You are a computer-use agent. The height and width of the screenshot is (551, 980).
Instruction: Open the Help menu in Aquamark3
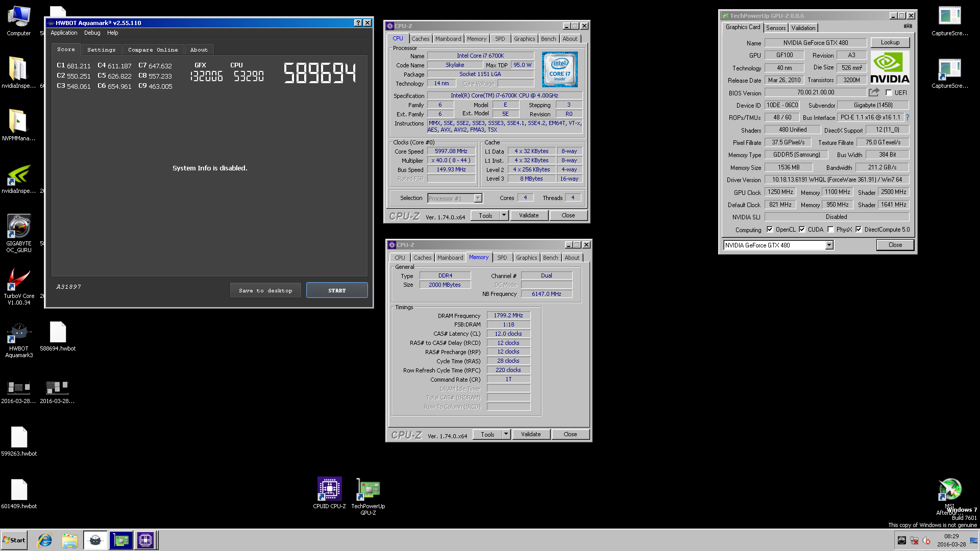[112, 33]
